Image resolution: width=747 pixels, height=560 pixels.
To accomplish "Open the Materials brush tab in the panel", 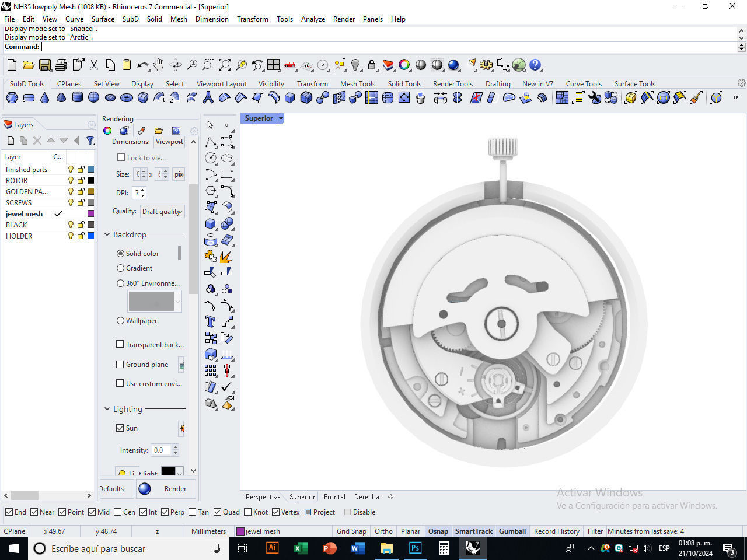I will pos(141,130).
